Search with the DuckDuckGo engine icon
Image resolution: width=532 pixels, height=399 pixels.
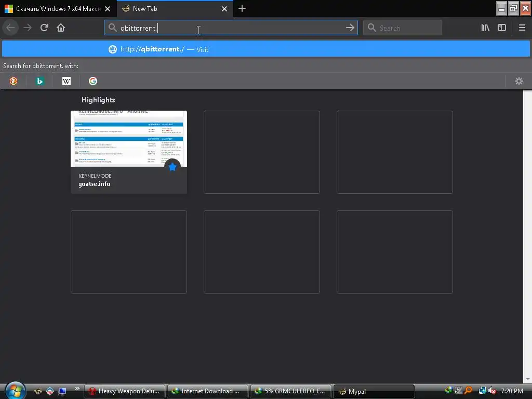point(13,81)
